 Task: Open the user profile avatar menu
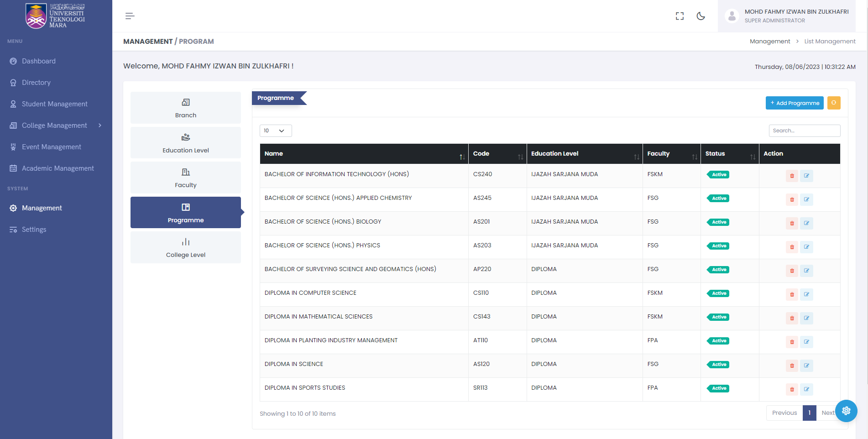732,16
